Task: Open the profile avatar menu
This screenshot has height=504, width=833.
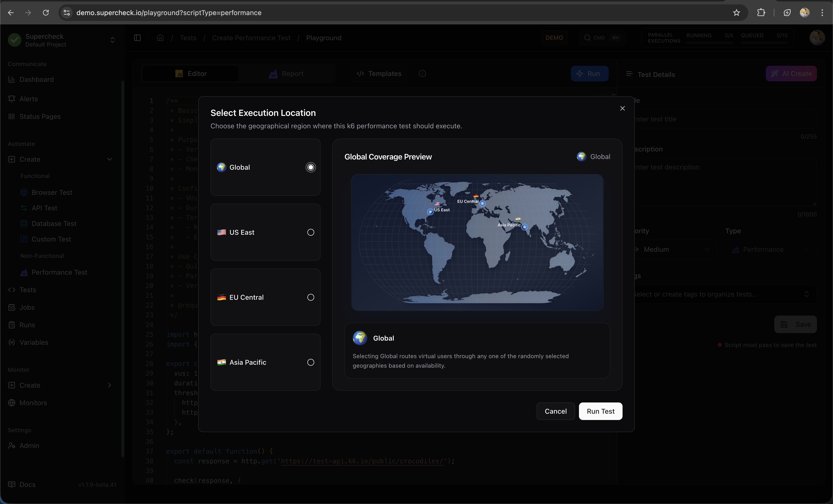Action: coord(817,37)
